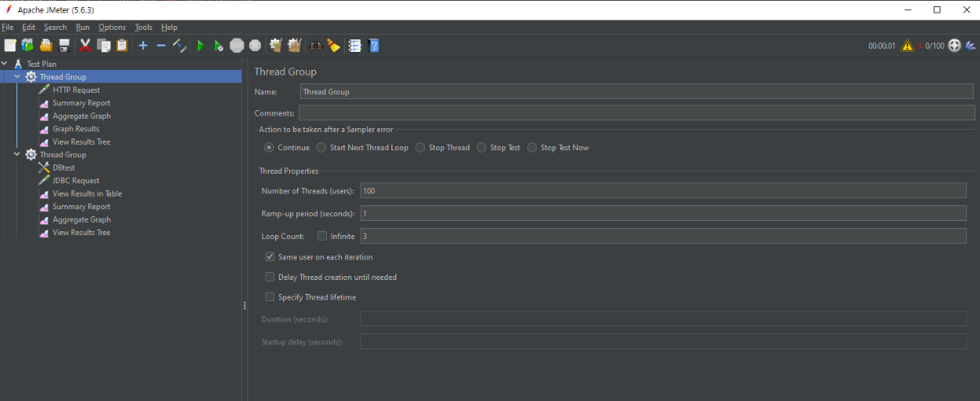Viewport: 980px width, 401px height.
Task: Select the Stop Test radio button
Action: [x=482, y=147]
